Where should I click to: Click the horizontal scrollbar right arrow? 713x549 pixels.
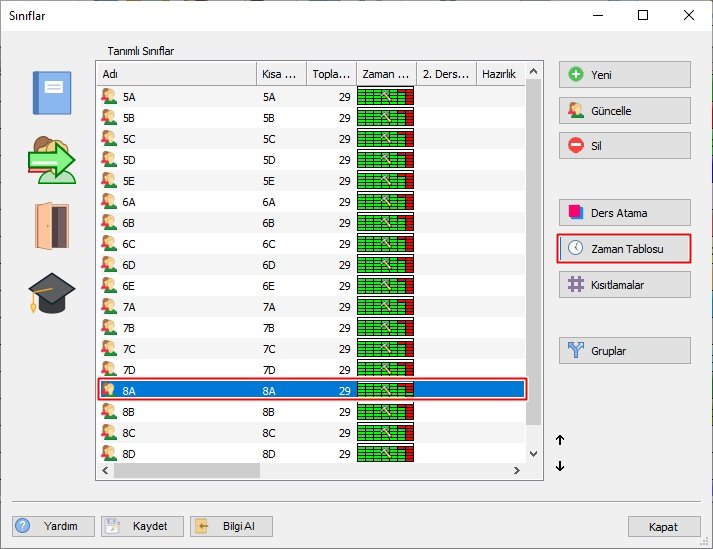pyautogui.click(x=517, y=470)
